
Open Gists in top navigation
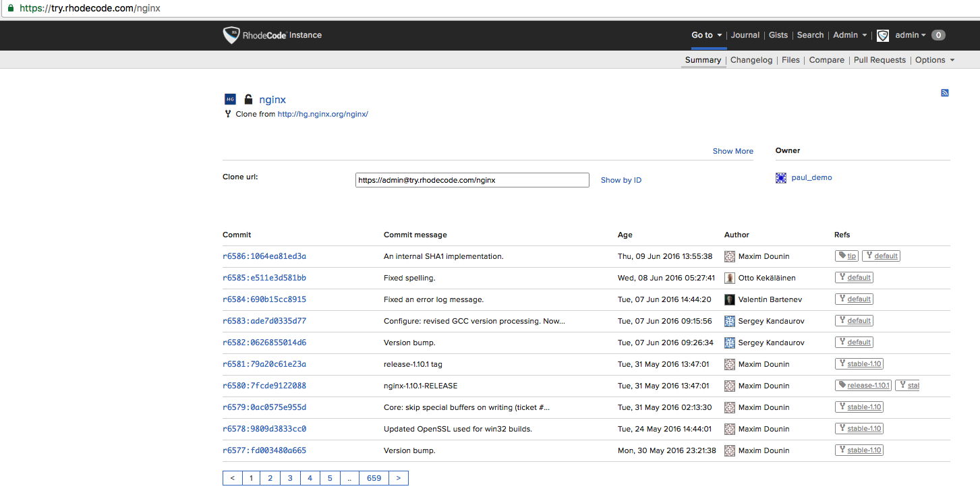pyautogui.click(x=778, y=35)
